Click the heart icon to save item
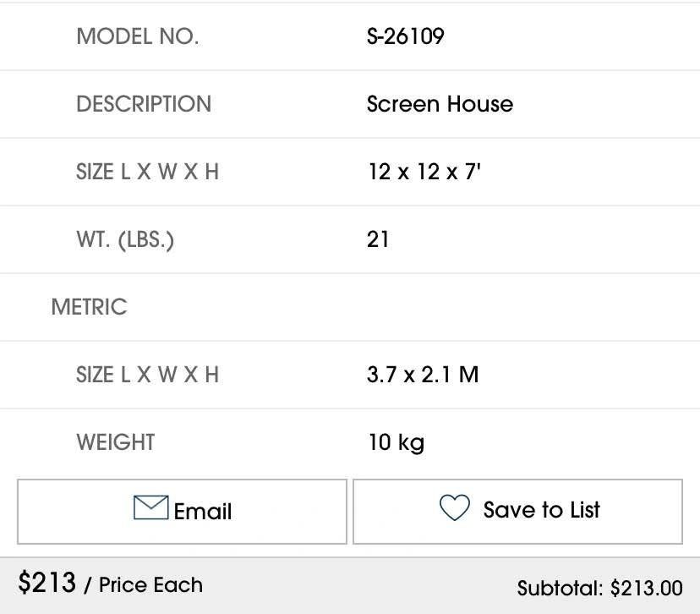 [x=455, y=508]
